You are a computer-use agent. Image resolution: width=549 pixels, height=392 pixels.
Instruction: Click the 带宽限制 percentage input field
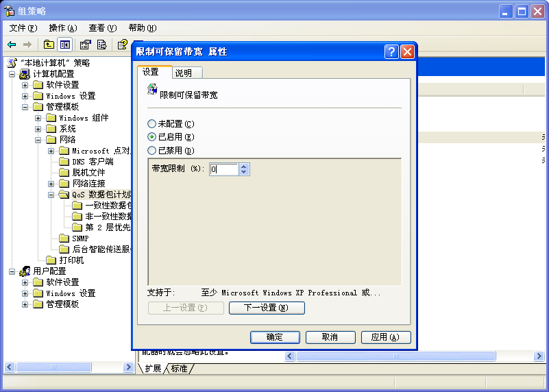(x=224, y=169)
